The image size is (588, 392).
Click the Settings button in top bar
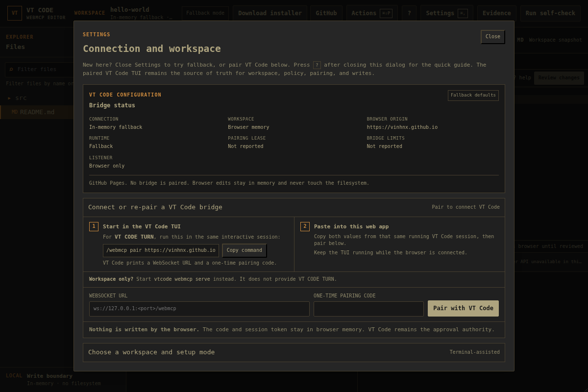[446, 13]
